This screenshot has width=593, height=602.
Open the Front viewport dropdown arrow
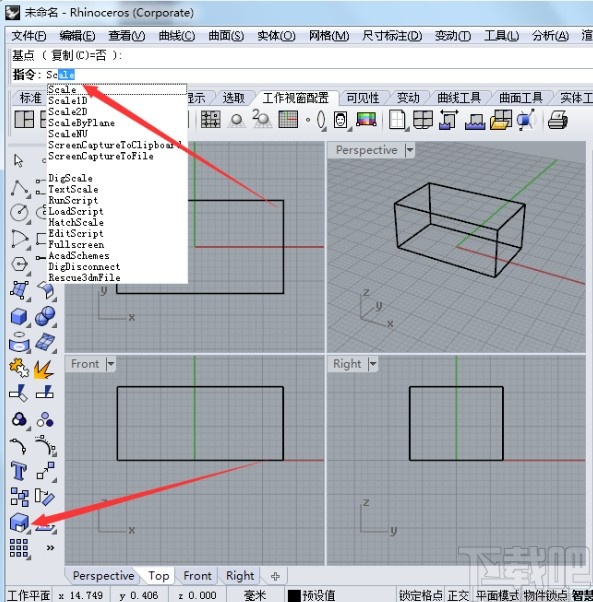tap(111, 363)
